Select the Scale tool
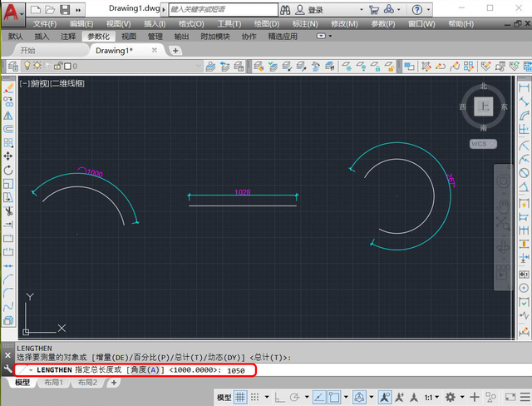The image size is (532, 406). tap(8, 184)
